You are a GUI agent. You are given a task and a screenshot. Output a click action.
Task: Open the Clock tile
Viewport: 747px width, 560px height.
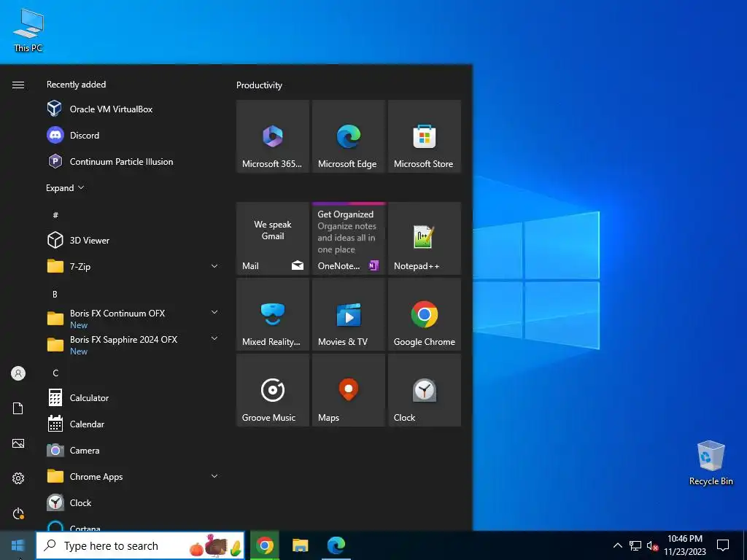(x=425, y=390)
